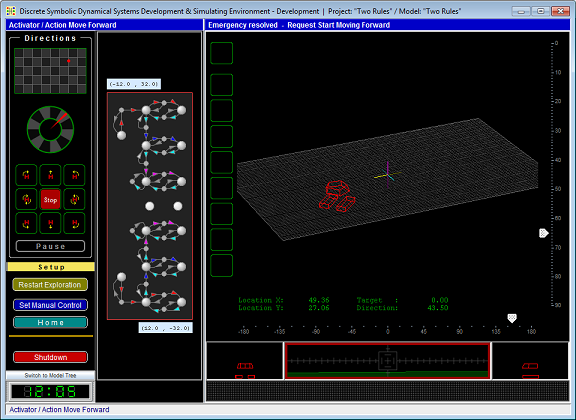
Task: Click the red robot front-view thumbnail at bottom left
Action: click(x=245, y=370)
